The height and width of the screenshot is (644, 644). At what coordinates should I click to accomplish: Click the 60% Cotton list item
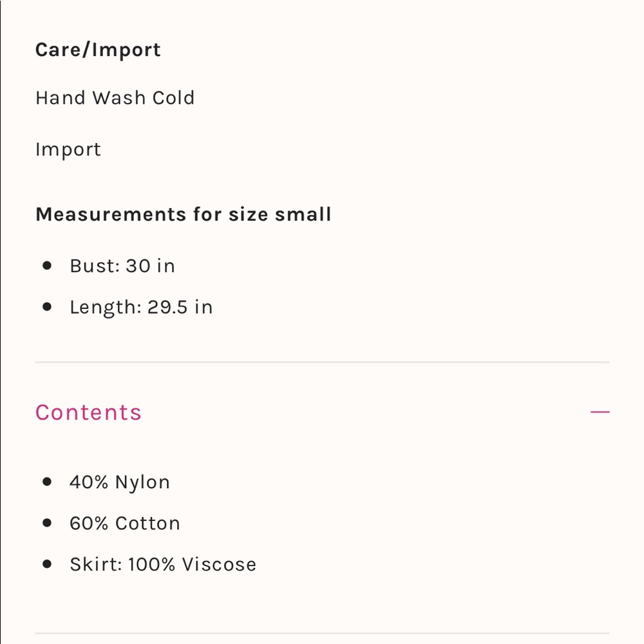click(125, 523)
